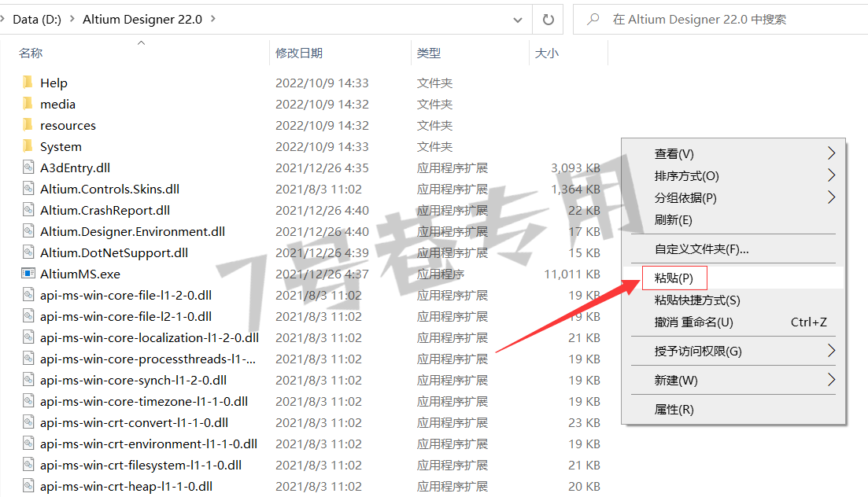Select the media folder name
The image size is (868, 497).
coord(57,104)
